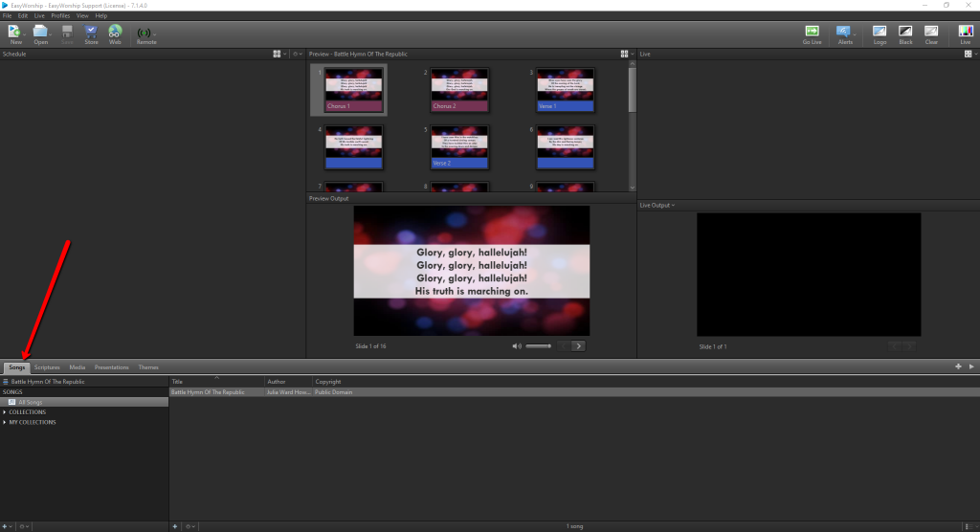Click the Preview slide list scrollbar
Viewport: 980px width, 532px height.
point(632,89)
